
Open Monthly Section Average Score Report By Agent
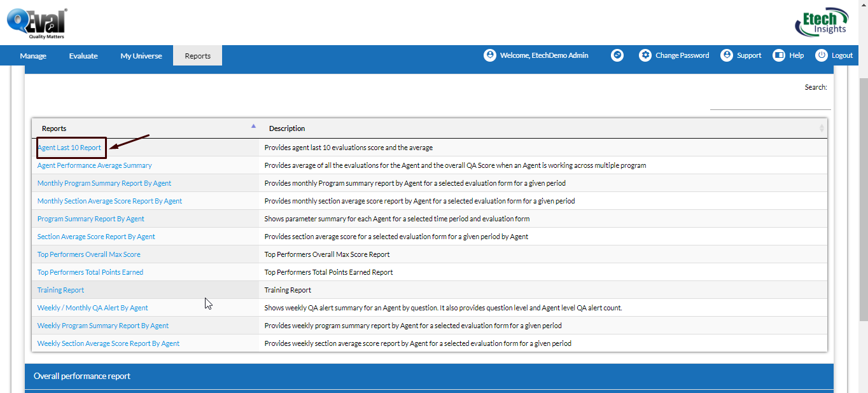[x=109, y=201]
